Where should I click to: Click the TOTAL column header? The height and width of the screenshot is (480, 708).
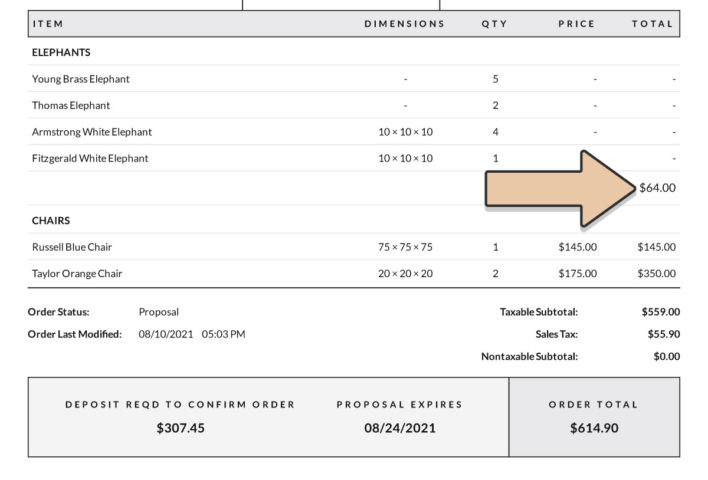coord(652,24)
